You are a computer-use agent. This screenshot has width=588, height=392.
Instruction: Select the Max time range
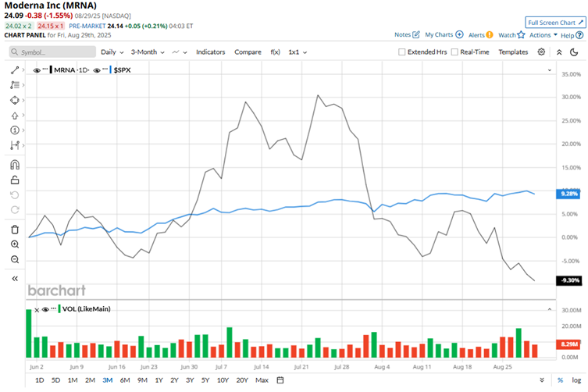262,380
